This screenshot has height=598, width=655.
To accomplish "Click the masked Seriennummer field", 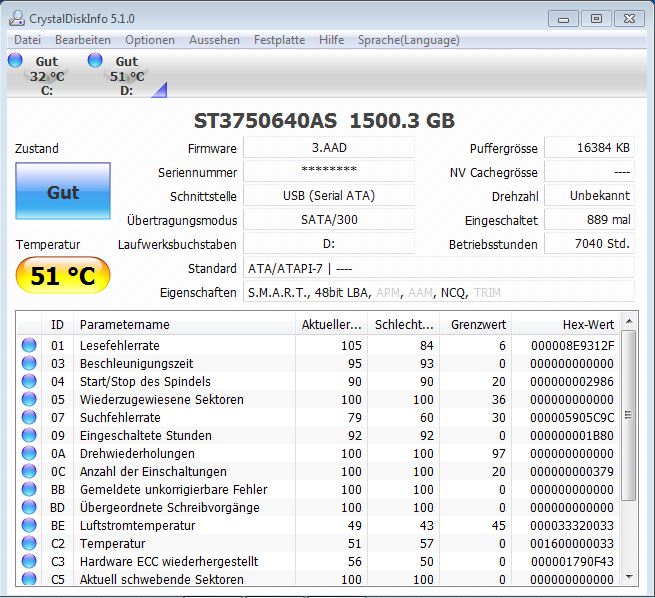I will point(329,172).
